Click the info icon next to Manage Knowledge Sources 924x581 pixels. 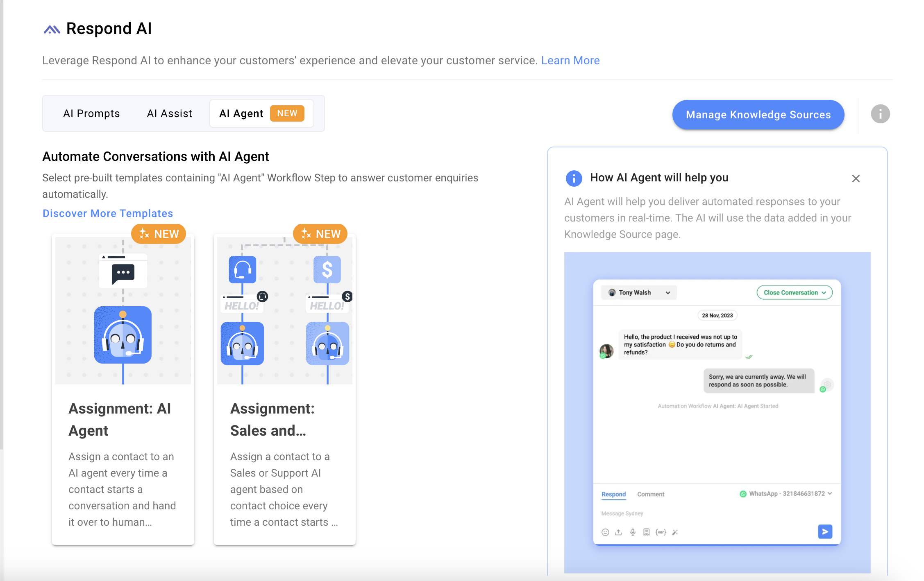(x=880, y=114)
